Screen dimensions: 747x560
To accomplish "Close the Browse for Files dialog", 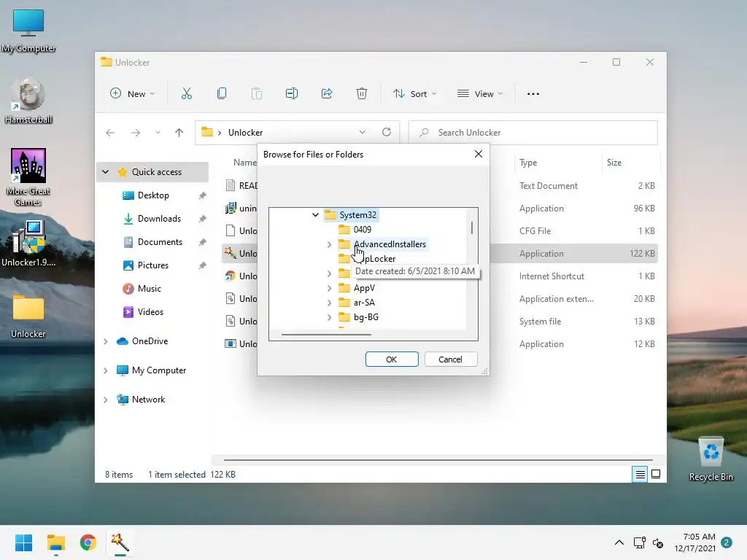I will click(x=479, y=154).
